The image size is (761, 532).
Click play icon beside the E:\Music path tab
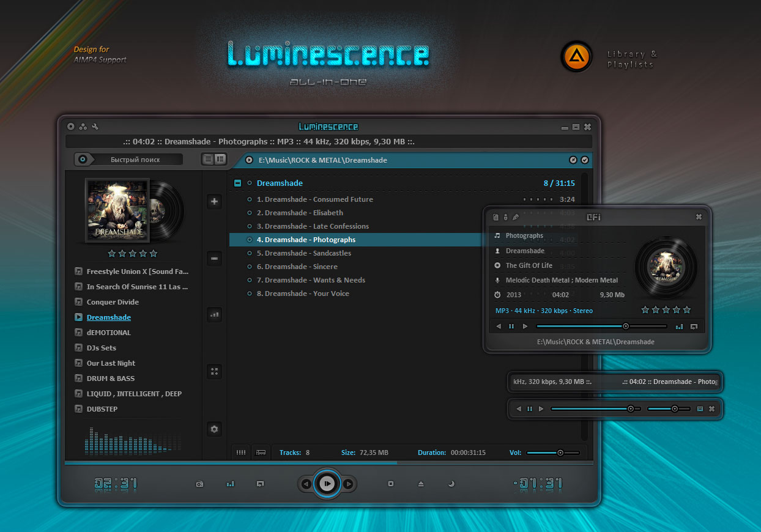250,160
